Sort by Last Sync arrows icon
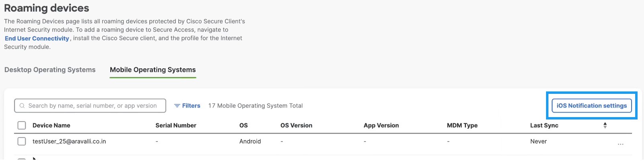The height and width of the screenshot is (162, 644). click(x=605, y=126)
